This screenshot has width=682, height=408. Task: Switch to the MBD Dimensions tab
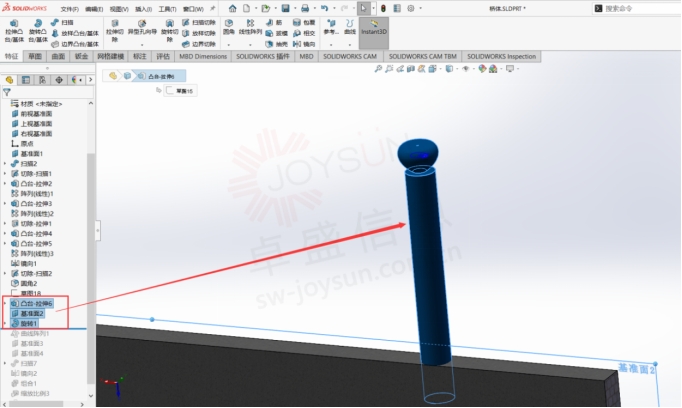click(203, 56)
